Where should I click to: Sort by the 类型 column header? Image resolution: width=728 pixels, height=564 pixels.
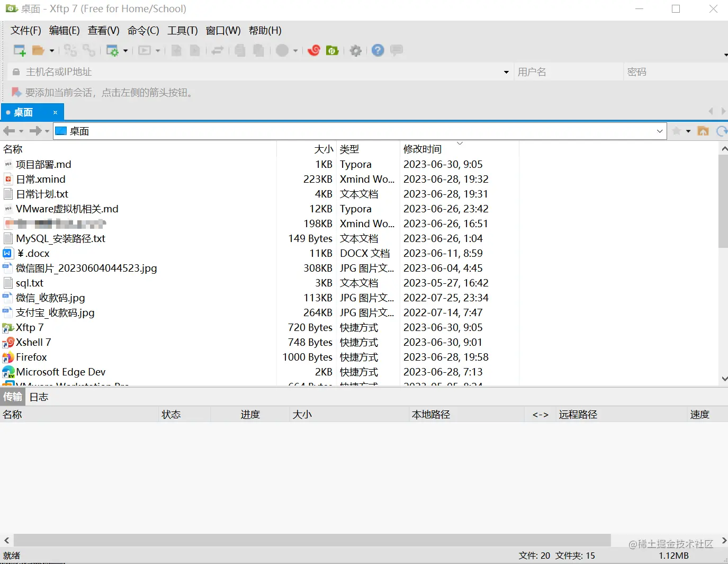click(368, 149)
